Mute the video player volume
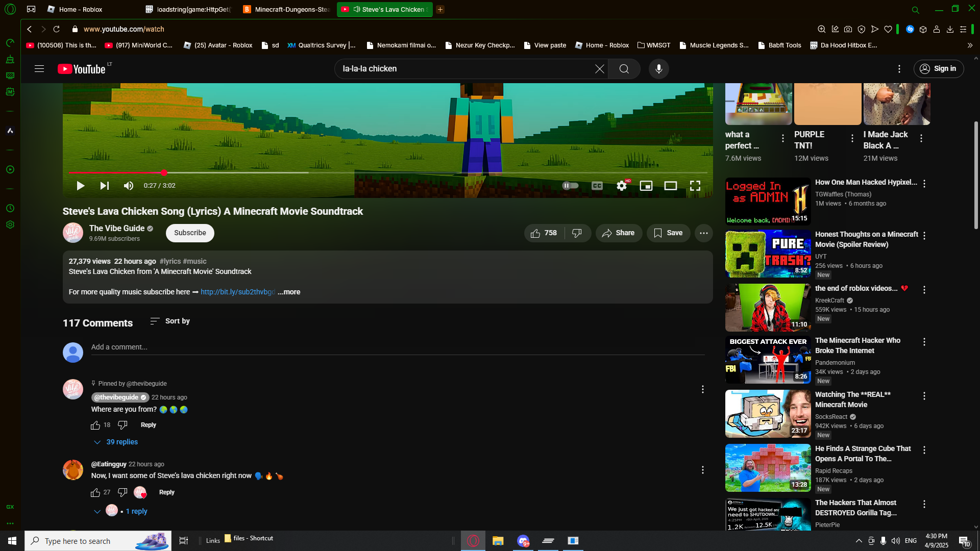 [x=129, y=186]
